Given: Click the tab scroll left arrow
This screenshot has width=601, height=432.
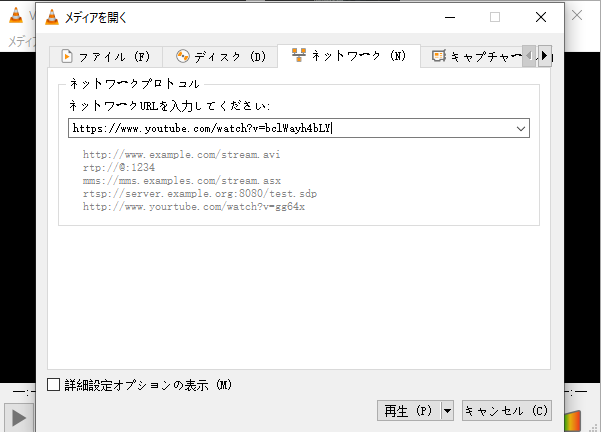Looking at the screenshot, I should 529,56.
